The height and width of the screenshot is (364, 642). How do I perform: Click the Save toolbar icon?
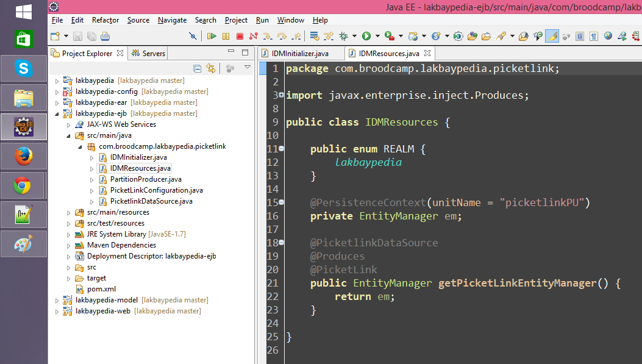click(77, 36)
